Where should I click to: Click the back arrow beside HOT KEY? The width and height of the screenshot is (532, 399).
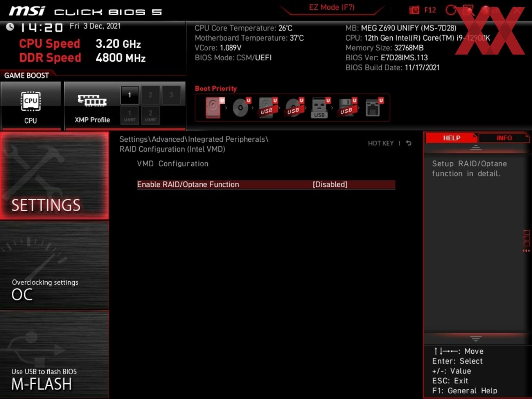[x=408, y=143]
